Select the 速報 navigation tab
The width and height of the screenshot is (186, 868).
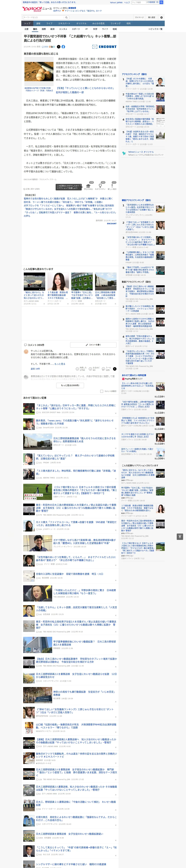(38, 24)
